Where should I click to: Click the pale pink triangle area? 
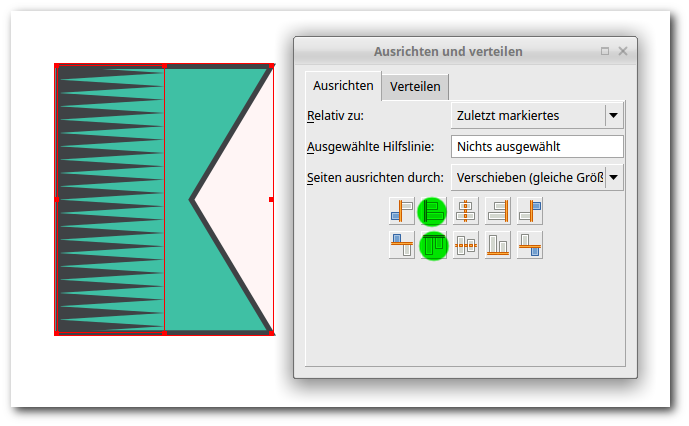click(x=245, y=200)
